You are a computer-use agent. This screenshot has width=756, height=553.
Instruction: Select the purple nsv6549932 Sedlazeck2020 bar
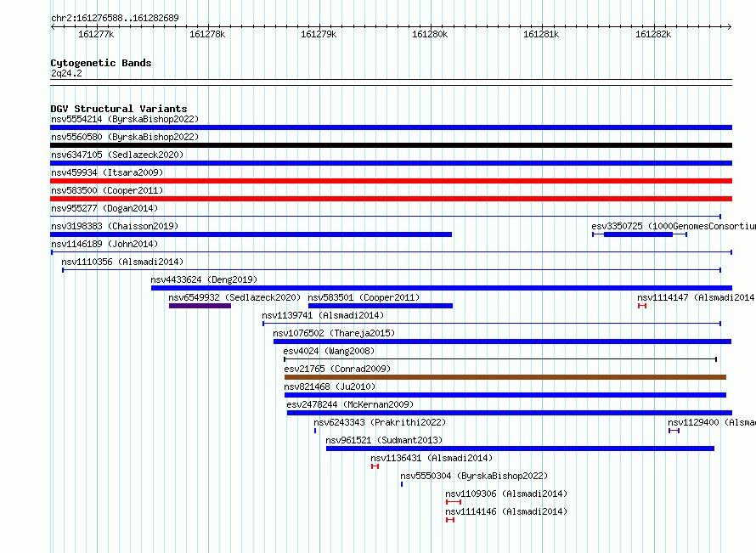(x=200, y=306)
